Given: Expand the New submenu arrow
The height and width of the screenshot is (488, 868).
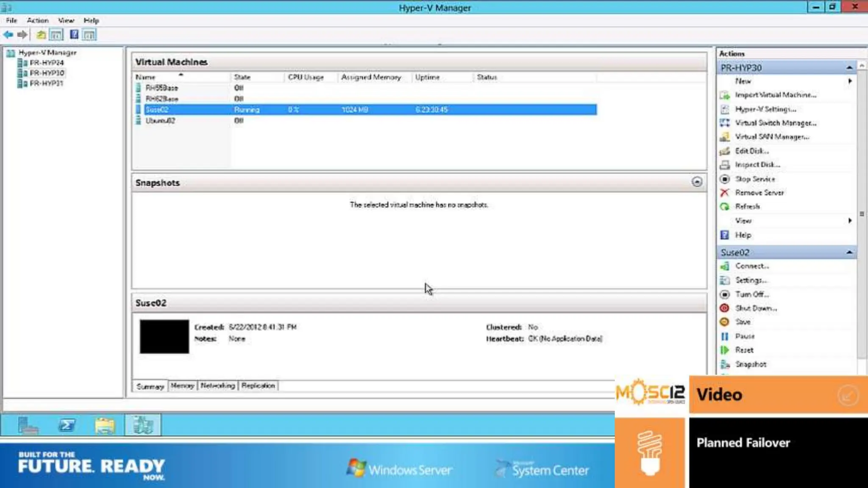Looking at the screenshot, I should point(850,81).
